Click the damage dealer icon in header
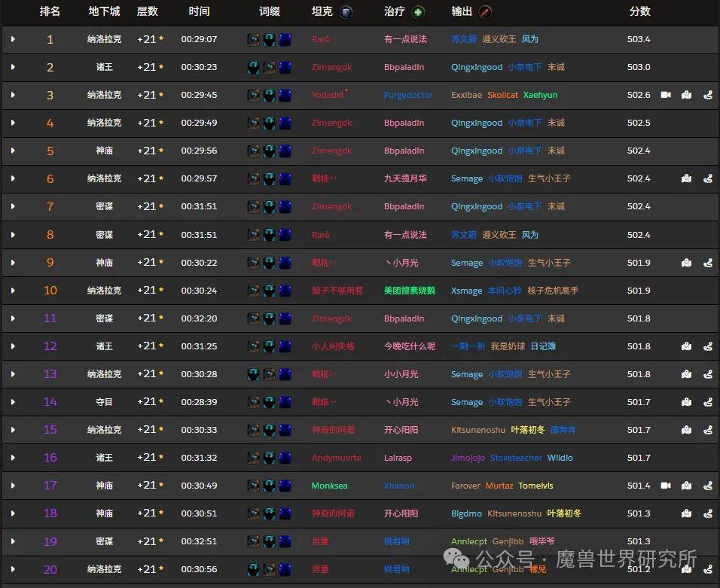Viewport: 720px width, 588px height. click(x=485, y=12)
